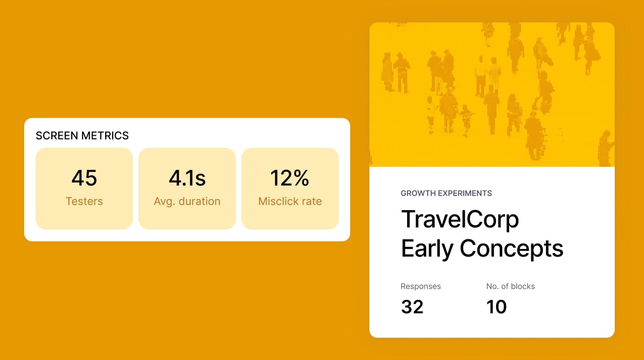Click the 12% misclick value

point(290,178)
